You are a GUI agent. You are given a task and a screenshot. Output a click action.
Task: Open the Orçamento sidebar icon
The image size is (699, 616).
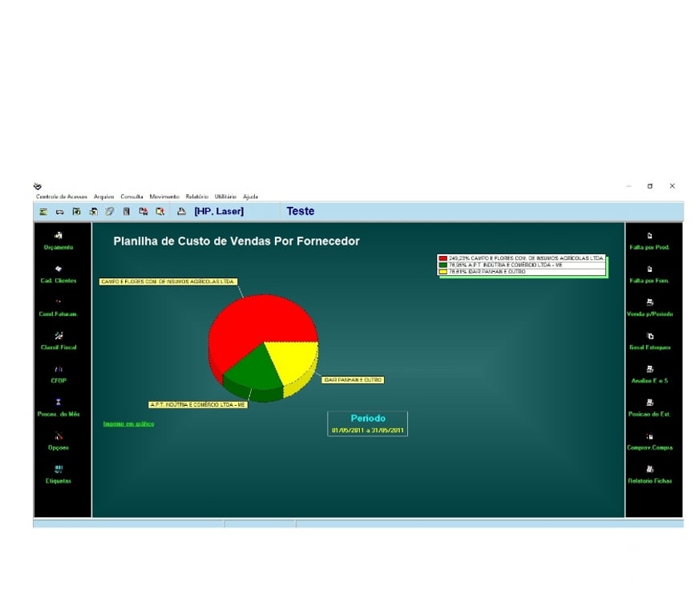click(59, 236)
